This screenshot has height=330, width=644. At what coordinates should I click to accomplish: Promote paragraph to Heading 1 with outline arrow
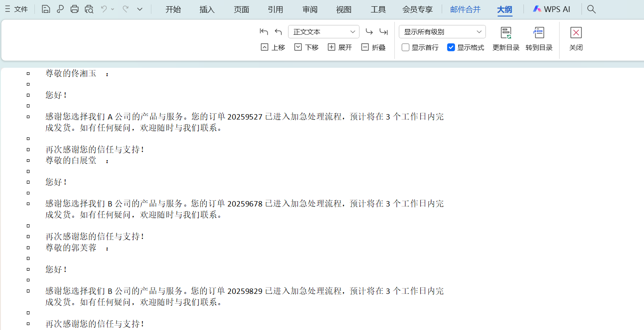263,31
